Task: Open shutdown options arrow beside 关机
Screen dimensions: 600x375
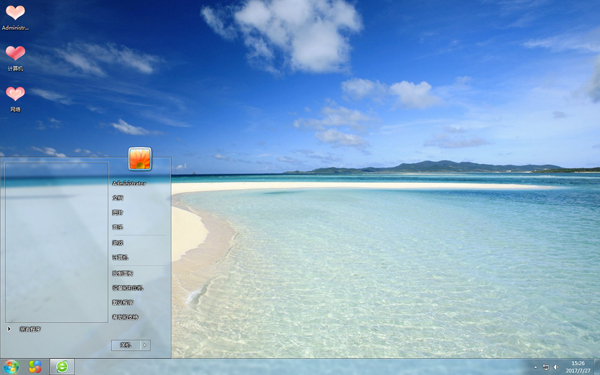Action: (145, 345)
